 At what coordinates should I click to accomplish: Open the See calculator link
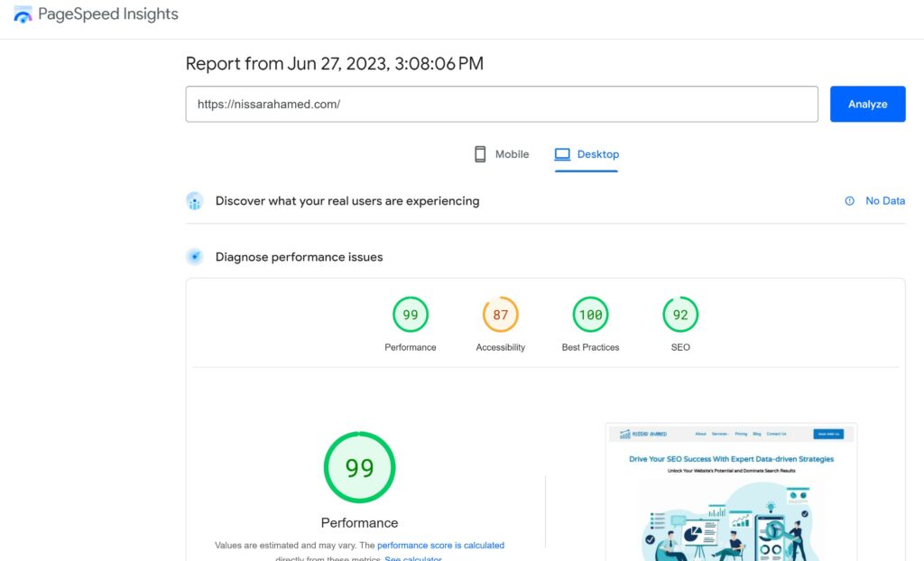[413, 557]
